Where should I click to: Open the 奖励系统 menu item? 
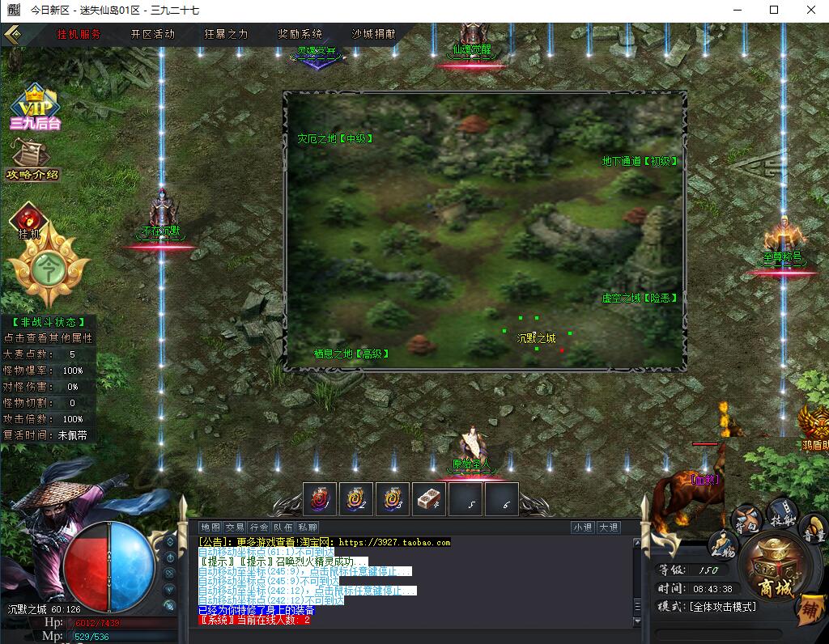(x=300, y=35)
